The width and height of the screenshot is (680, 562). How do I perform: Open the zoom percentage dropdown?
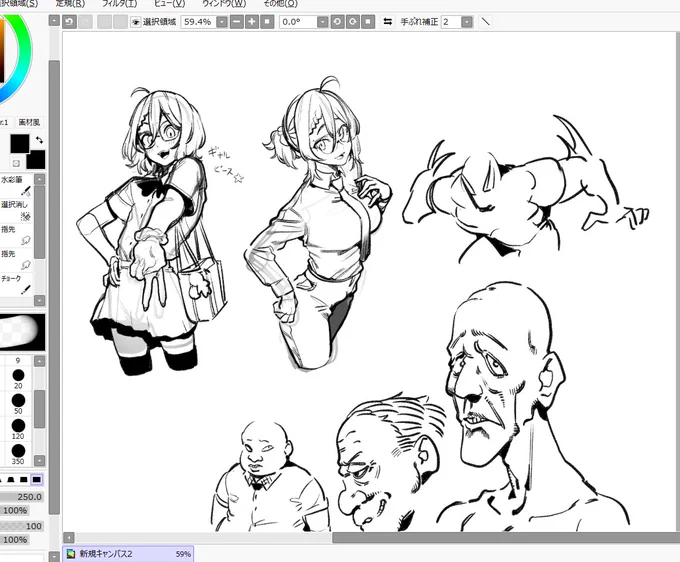tap(222, 22)
